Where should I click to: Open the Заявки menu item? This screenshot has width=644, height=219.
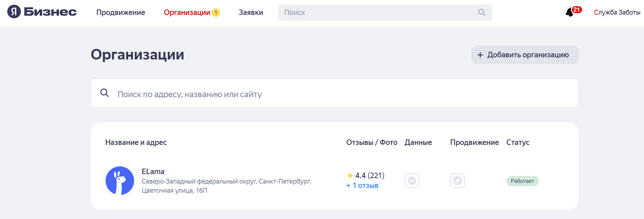[251, 12]
